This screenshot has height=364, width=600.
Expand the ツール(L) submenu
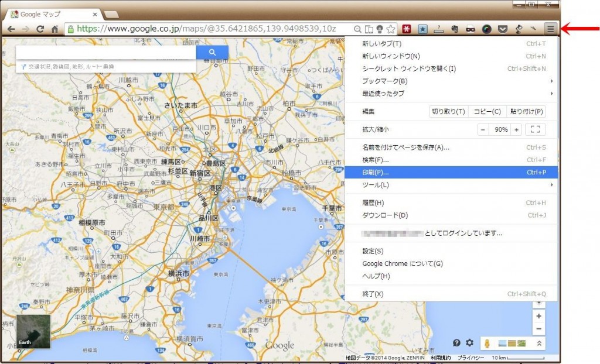click(x=451, y=185)
